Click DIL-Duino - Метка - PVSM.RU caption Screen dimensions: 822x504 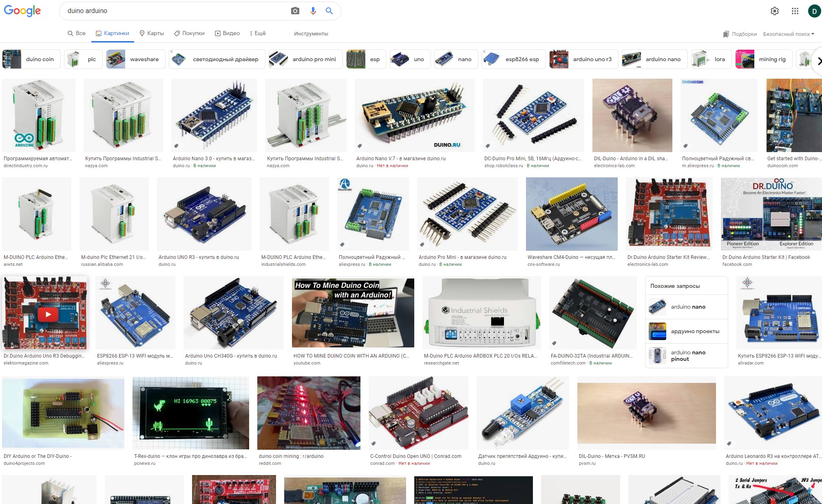click(612, 456)
